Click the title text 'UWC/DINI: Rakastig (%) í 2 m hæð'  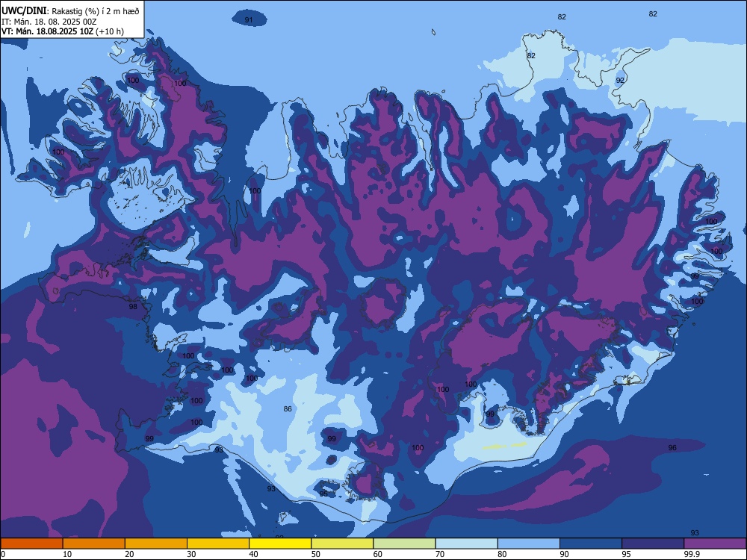click(x=70, y=11)
